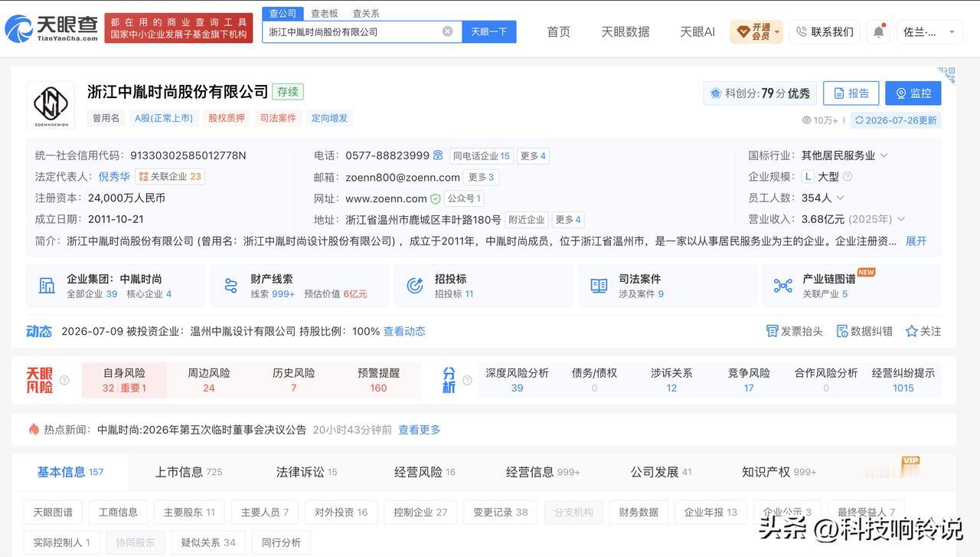Click 更多3 next to email
This screenshot has height=557, width=980.
coord(482,177)
